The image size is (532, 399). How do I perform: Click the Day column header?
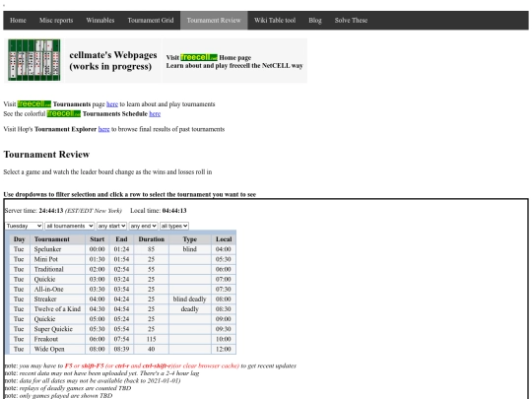20,239
